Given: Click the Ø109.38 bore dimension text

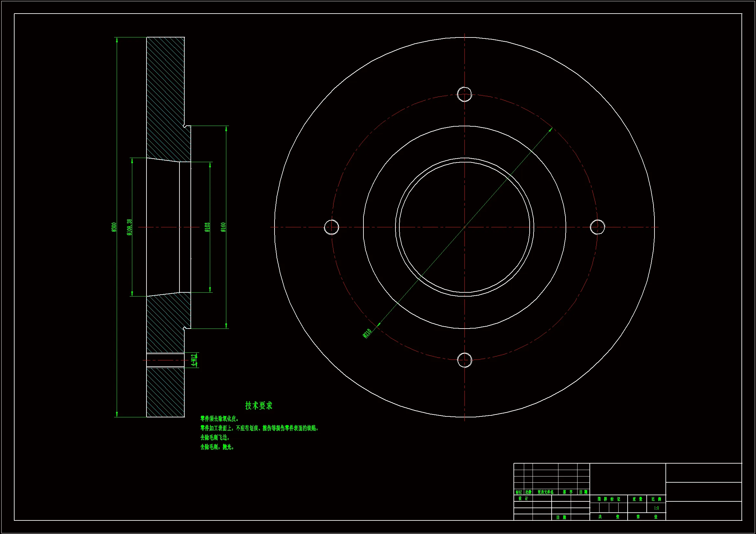Looking at the screenshot, I should point(129,227).
